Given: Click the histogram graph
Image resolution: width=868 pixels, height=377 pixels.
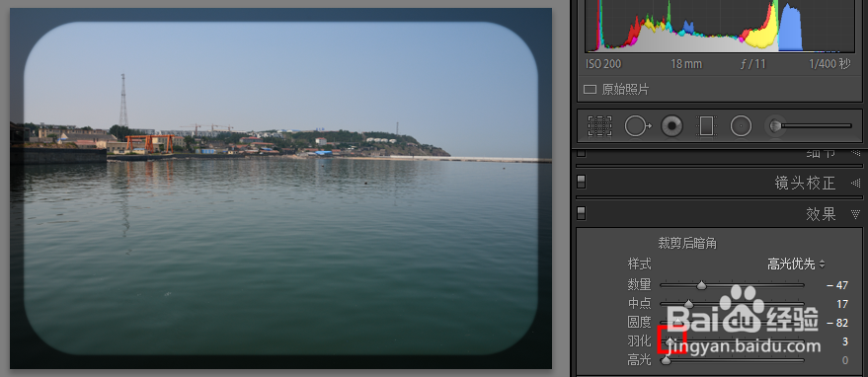Looking at the screenshot, I should [x=719, y=26].
